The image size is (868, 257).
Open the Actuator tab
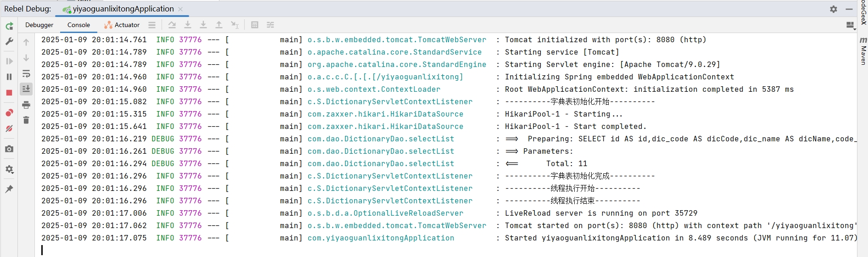click(x=122, y=25)
